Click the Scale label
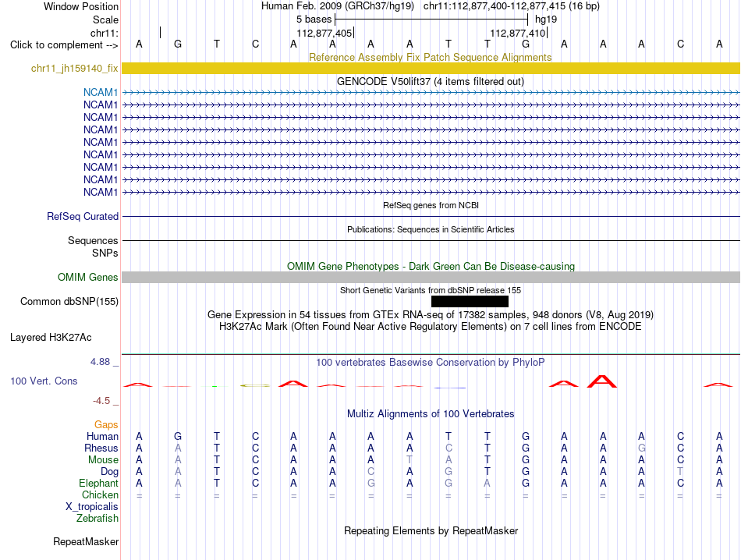Screen dimensions: 741x560 click(x=105, y=19)
